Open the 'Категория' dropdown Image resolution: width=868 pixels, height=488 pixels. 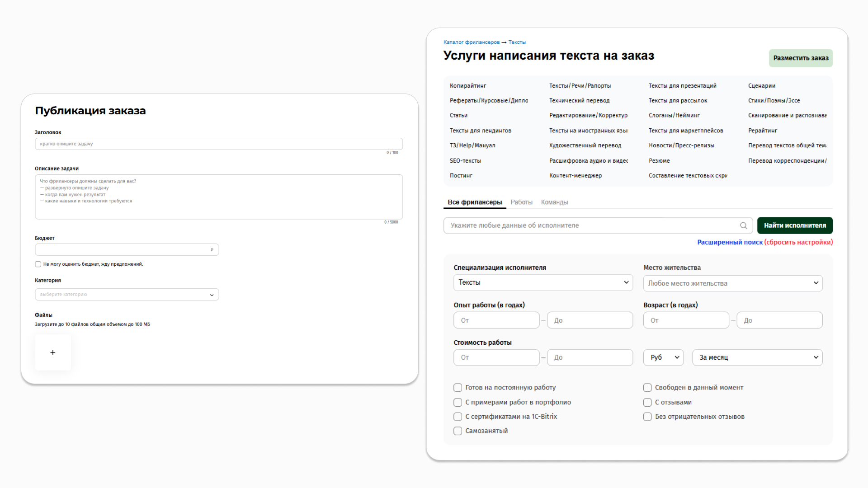coord(127,295)
